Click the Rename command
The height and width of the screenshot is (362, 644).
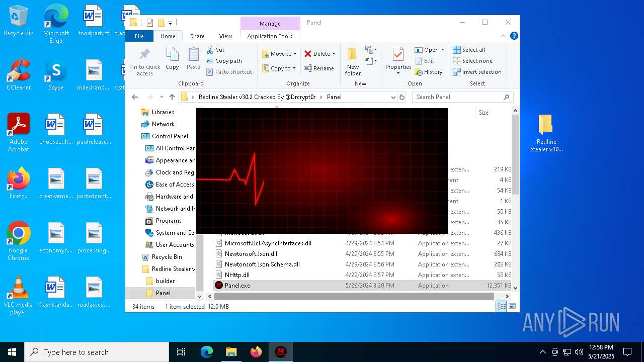tap(319, 68)
